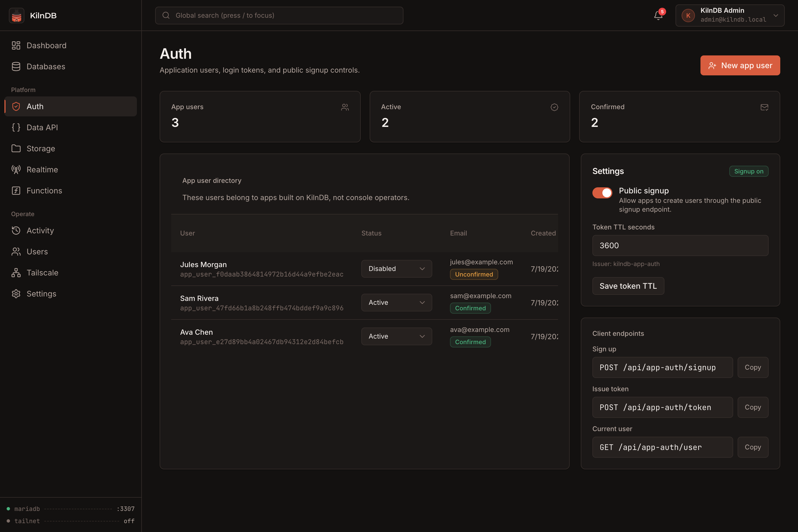Click the KilnDB logo icon
The width and height of the screenshot is (798, 532).
click(16, 16)
